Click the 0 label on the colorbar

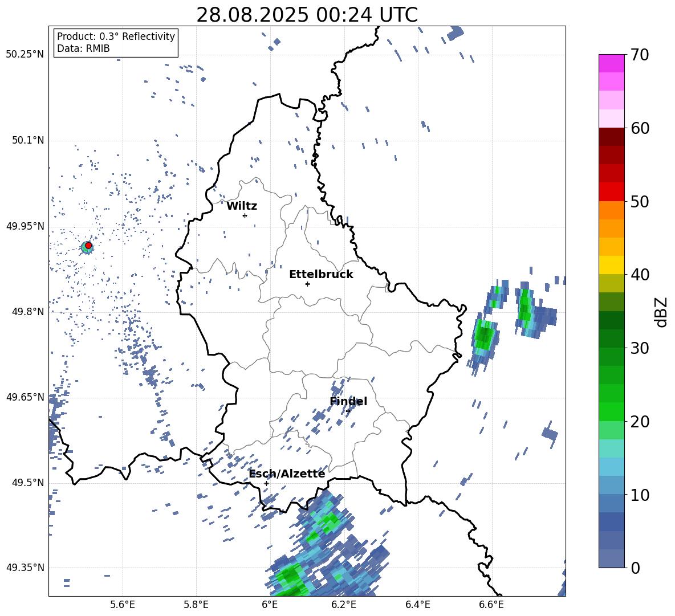point(635,568)
